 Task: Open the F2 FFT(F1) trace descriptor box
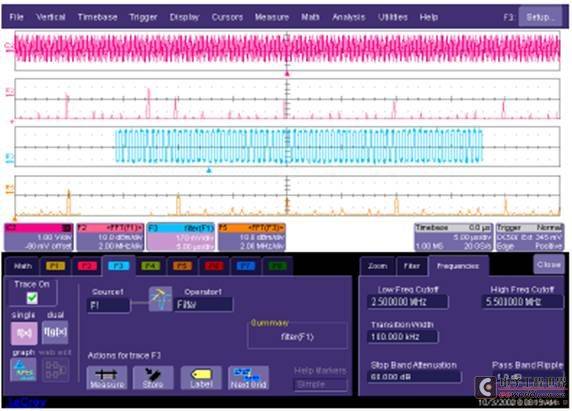tap(110, 237)
